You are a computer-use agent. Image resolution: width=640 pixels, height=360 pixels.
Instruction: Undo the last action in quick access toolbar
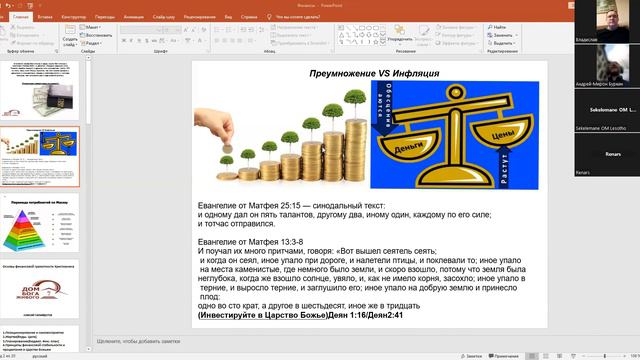coord(8,6)
